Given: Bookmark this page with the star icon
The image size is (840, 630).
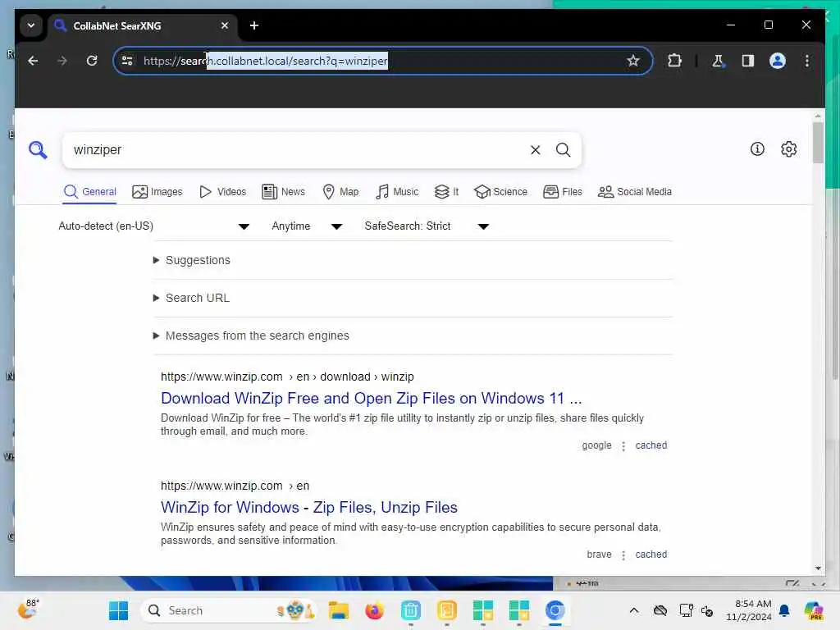Looking at the screenshot, I should pyautogui.click(x=632, y=61).
